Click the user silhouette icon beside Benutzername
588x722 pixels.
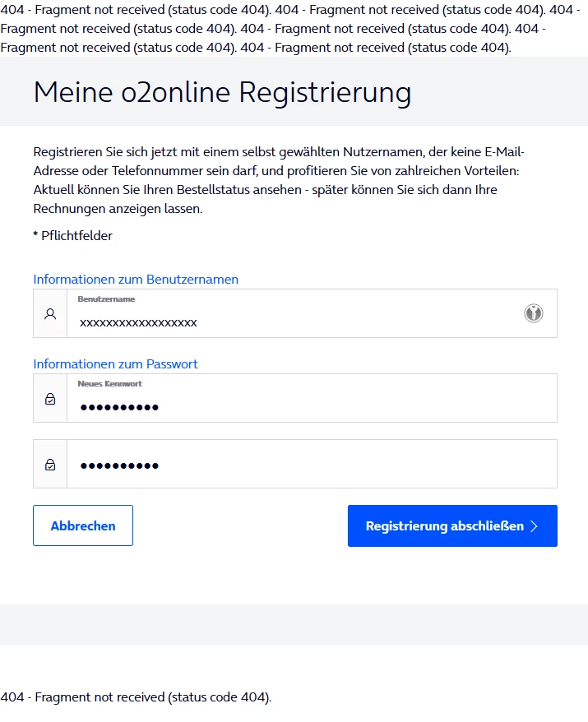[50, 313]
